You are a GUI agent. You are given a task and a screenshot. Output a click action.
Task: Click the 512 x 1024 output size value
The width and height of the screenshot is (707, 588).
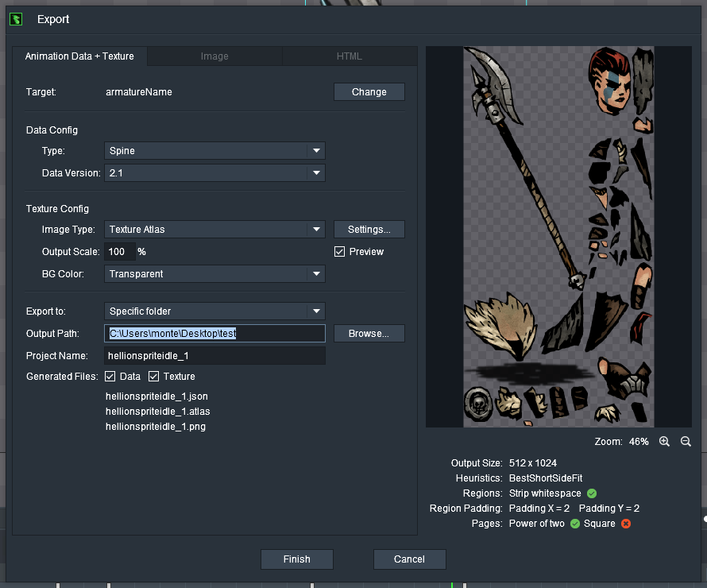pos(532,463)
